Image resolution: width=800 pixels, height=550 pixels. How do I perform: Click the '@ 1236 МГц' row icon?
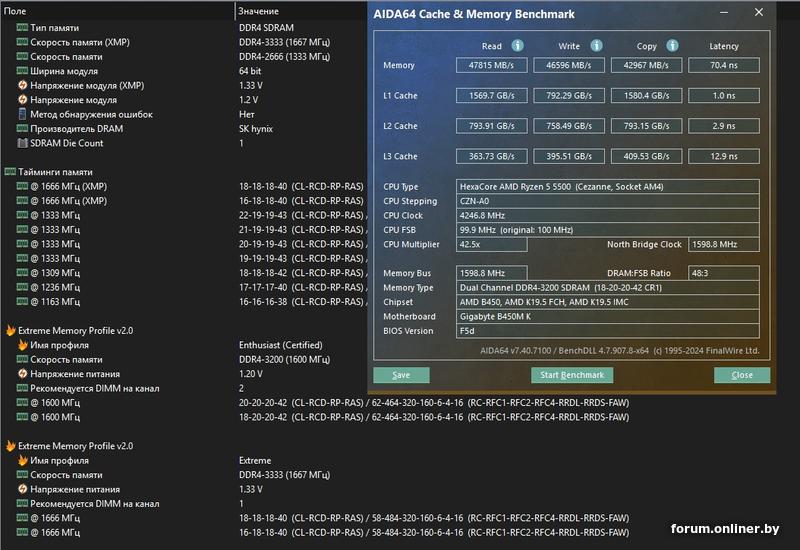22,287
